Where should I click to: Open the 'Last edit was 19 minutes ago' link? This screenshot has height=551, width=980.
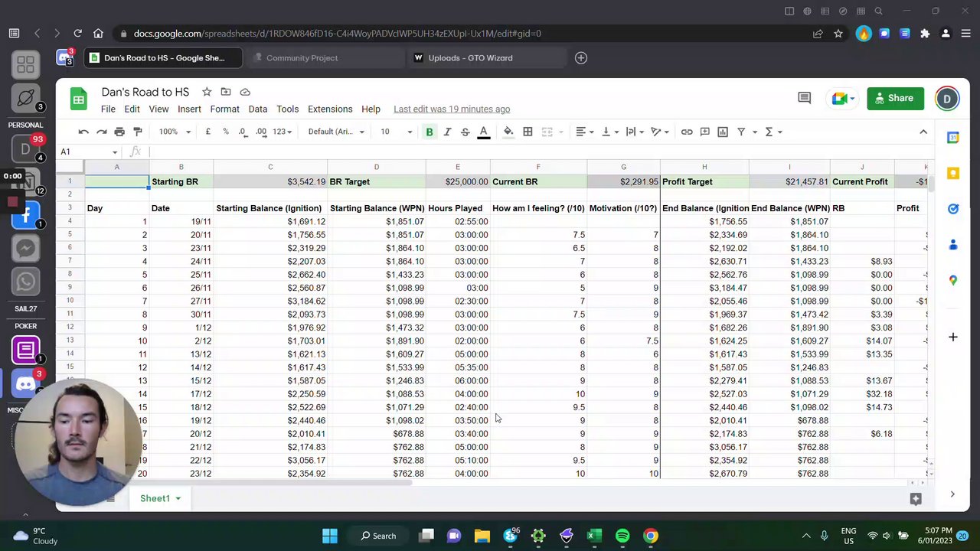(x=452, y=109)
